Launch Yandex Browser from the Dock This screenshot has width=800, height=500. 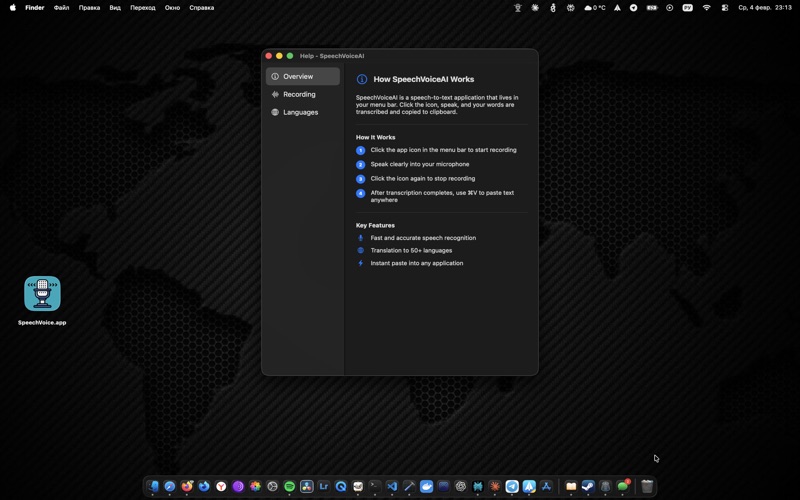pos(221,486)
